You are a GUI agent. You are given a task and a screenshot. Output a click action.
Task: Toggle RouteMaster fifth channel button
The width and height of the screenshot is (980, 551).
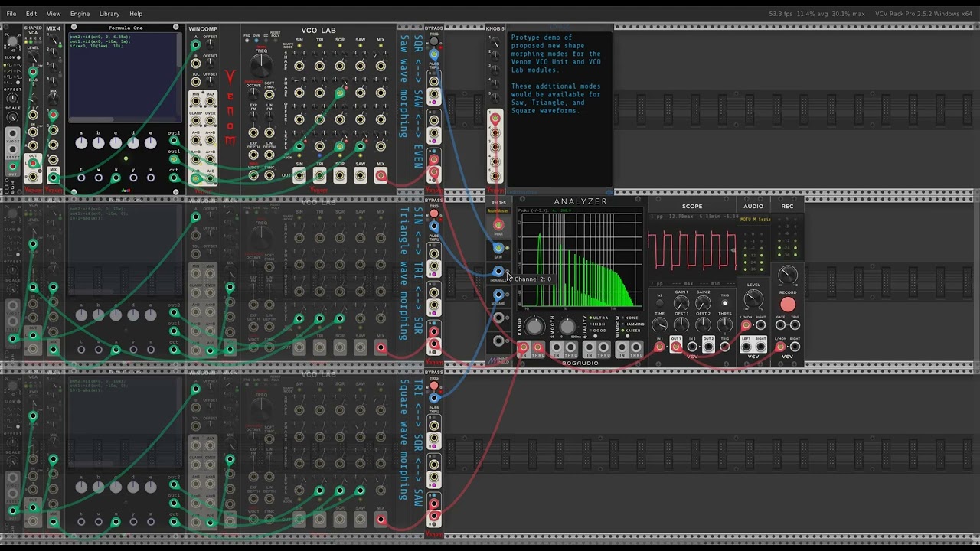coord(507,341)
